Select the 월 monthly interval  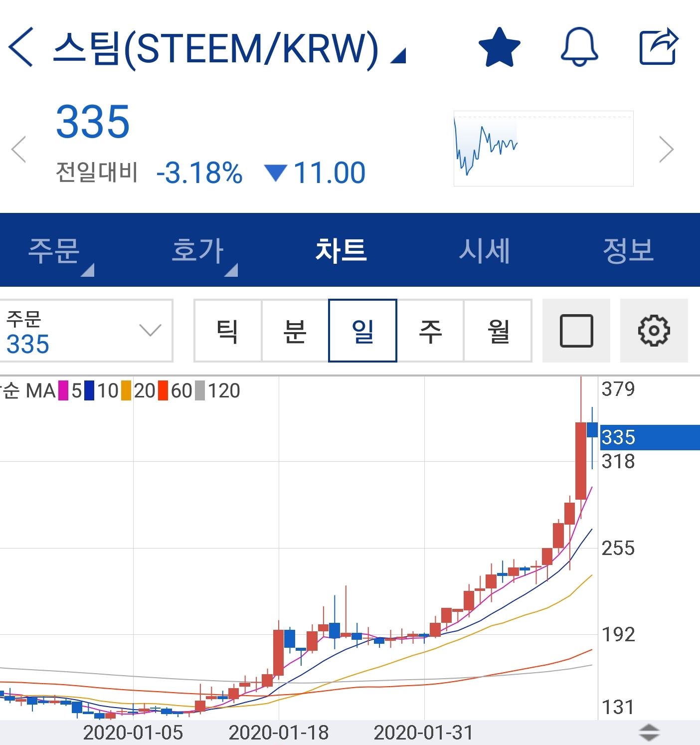(498, 331)
